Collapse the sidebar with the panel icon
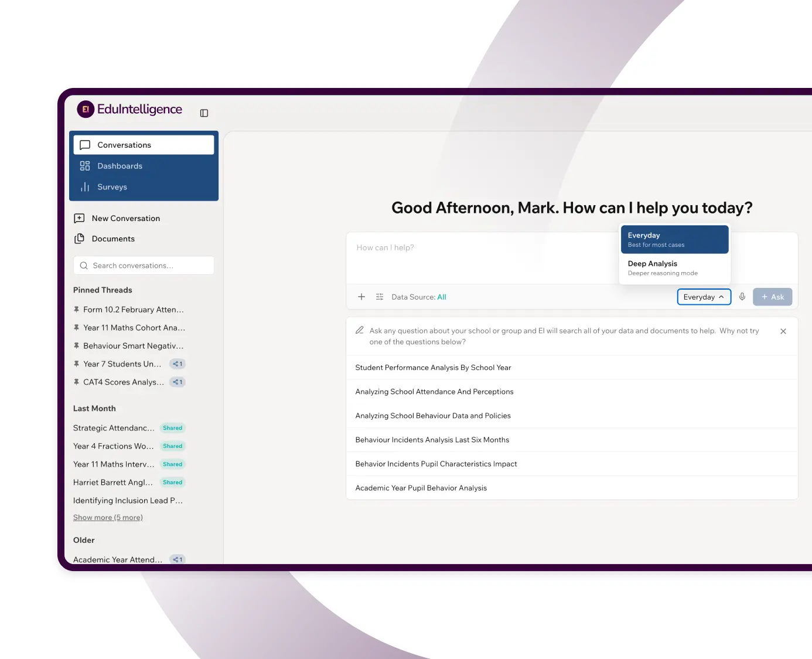The image size is (812, 659). pyautogui.click(x=204, y=113)
